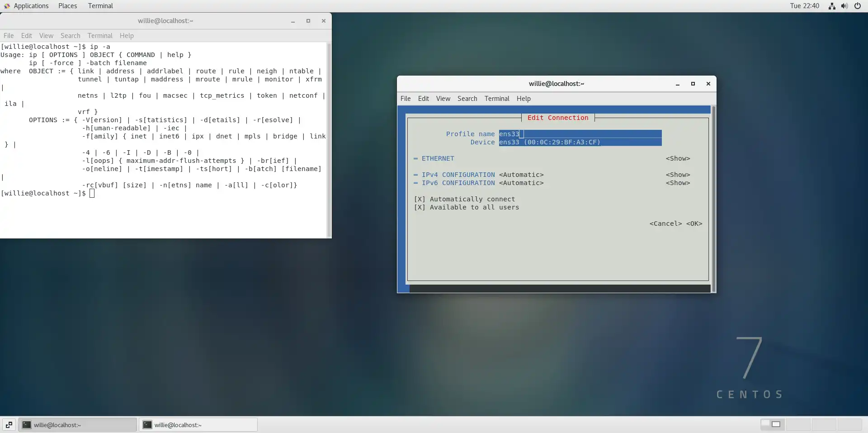Open the network status icon in system tray
The height and width of the screenshot is (433, 868).
tap(832, 6)
